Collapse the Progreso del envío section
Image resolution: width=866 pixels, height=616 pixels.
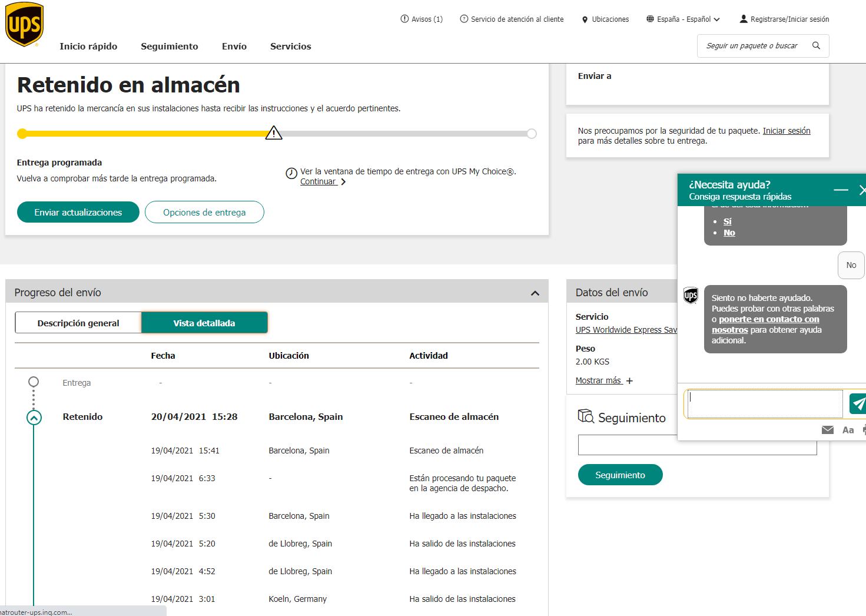click(x=535, y=293)
